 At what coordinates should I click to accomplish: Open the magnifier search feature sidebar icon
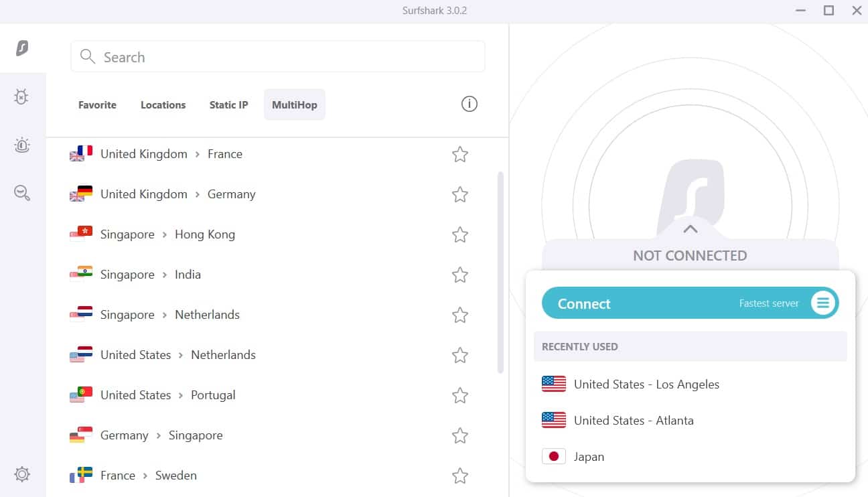click(x=22, y=194)
